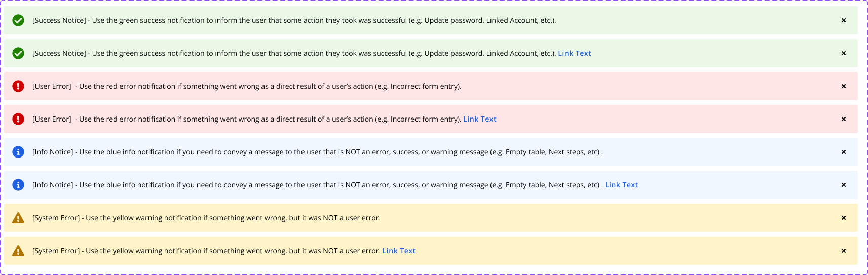
Task: Close the success notification containing Link Text
Action: point(844,53)
